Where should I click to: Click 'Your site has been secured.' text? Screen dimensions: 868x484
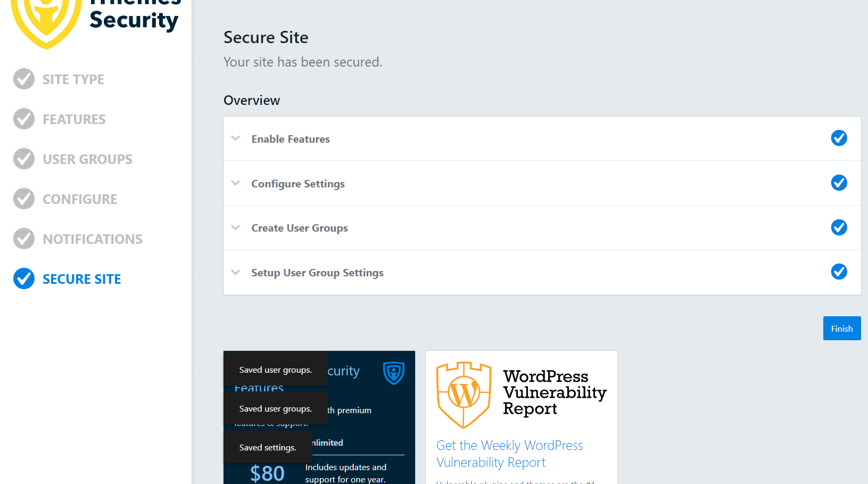pos(303,62)
